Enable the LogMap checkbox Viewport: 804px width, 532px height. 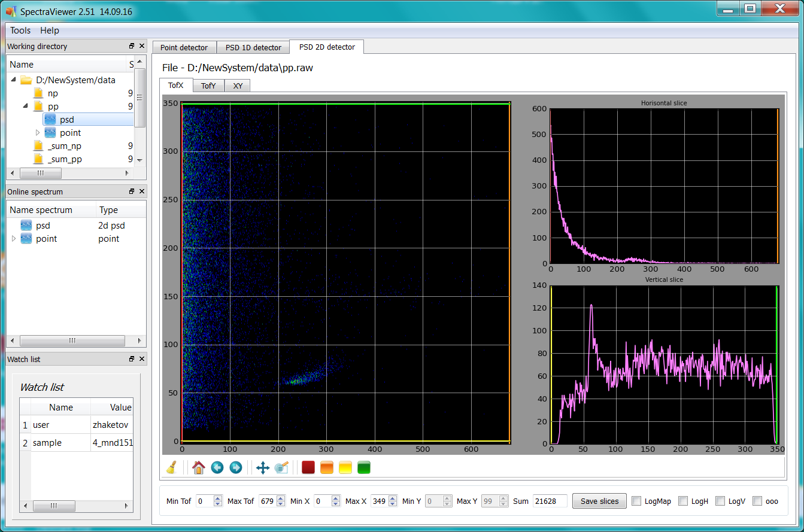coord(636,501)
